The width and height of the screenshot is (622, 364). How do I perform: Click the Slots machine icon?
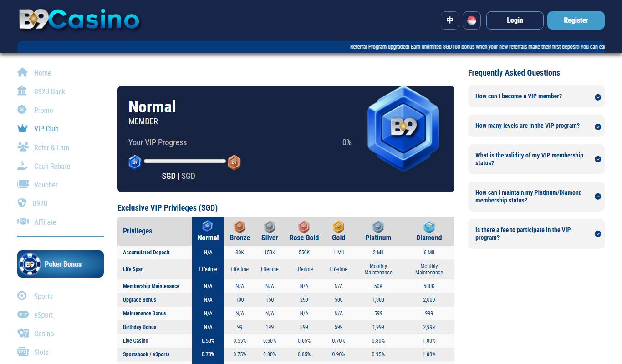point(23,352)
